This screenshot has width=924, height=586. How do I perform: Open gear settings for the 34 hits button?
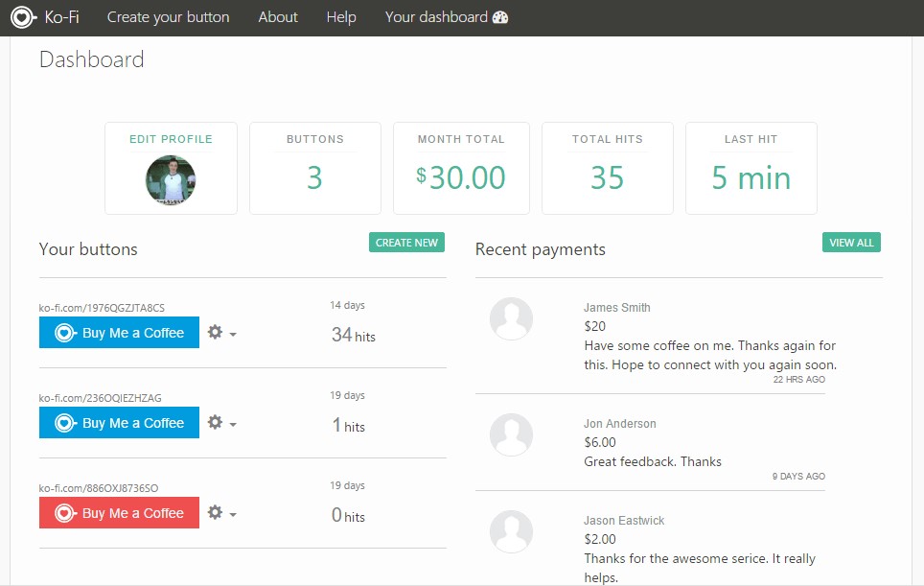click(x=215, y=332)
